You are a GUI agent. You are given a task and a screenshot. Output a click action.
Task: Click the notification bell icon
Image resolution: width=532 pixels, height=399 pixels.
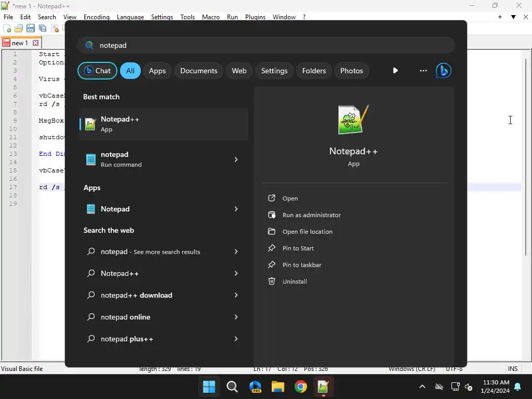pyautogui.click(x=518, y=387)
